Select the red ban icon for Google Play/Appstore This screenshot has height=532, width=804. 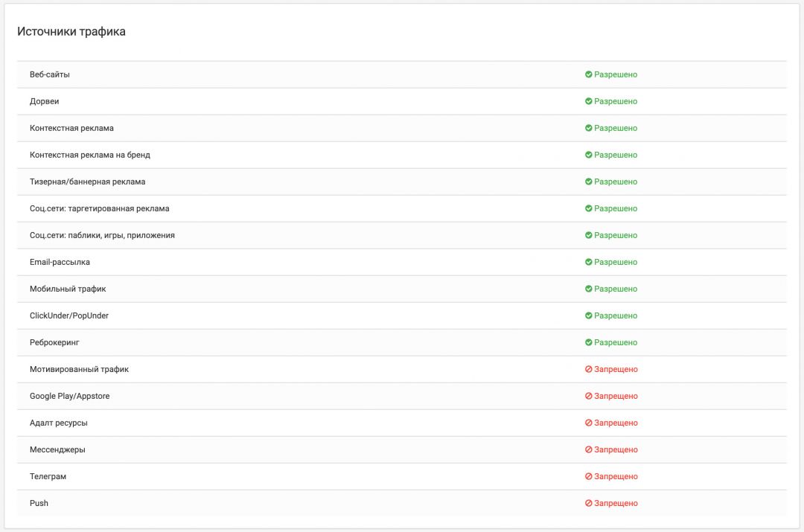pos(588,396)
